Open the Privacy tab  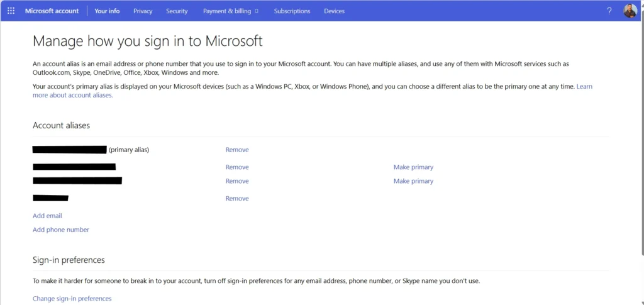(x=143, y=11)
